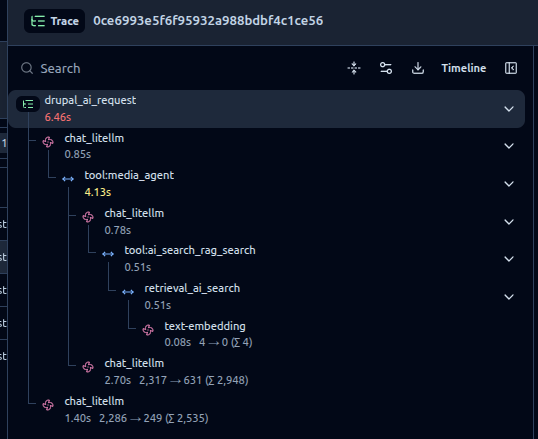538x439 pixels.
Task: Click the generation icon of chat_litellm 0.78s
Action: pos(88,217)
